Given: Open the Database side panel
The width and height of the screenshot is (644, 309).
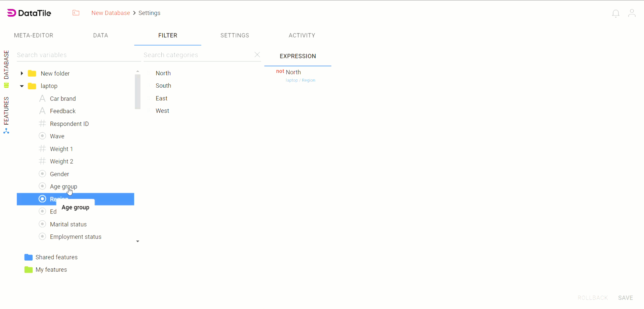Looking at the screenshot, I should 6,69.
